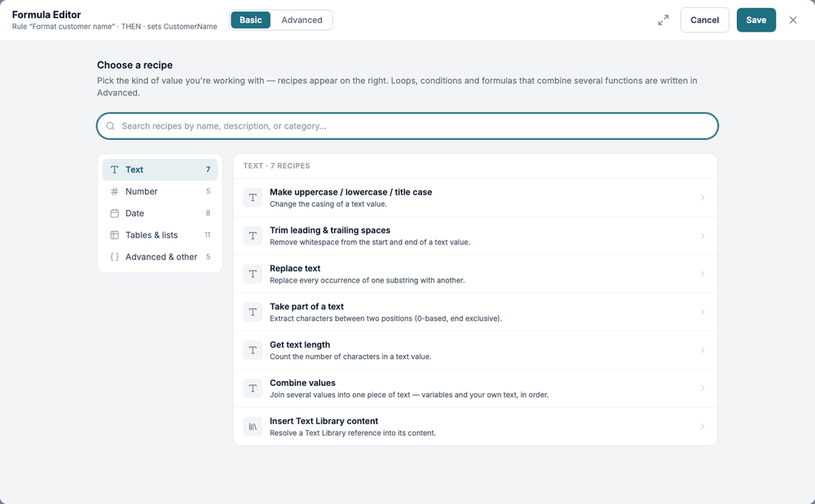Select the Advanced & other category

coord(160,257)
